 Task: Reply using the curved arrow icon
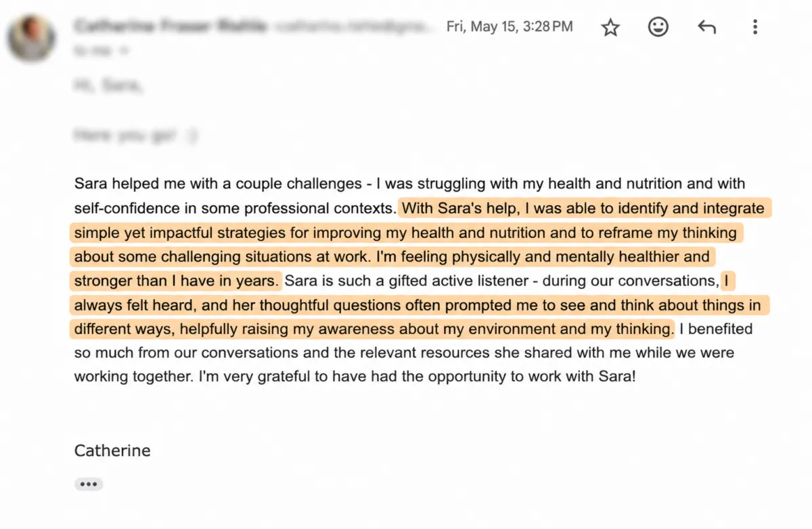pyautogui.click(x=706, y=27)
